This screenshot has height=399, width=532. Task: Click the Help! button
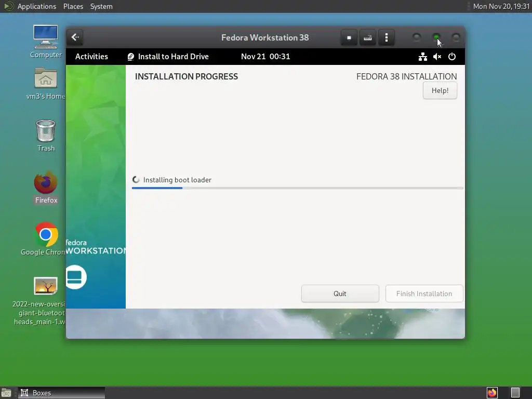[x=440, y=90]
